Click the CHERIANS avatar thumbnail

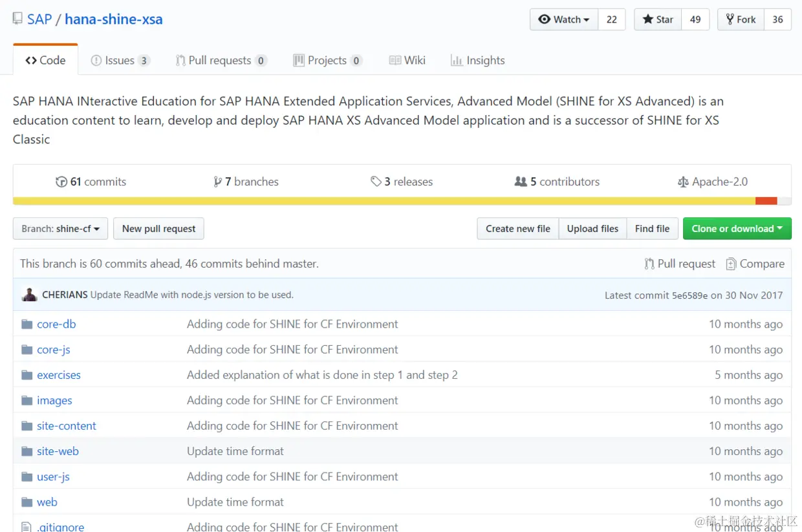29,294
